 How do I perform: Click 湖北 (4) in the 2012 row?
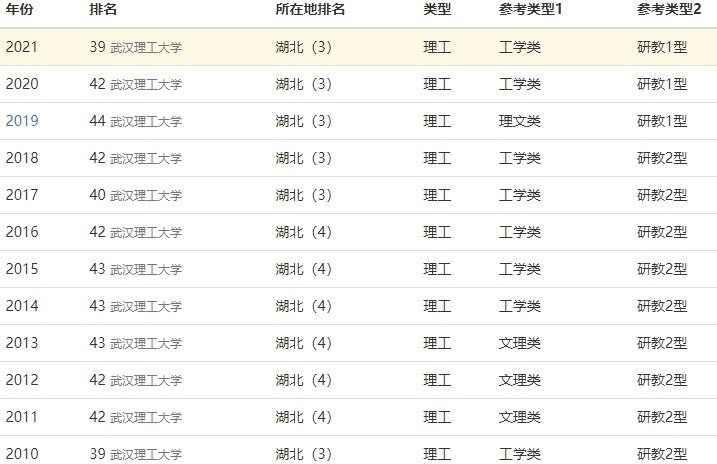coord(304,380)
